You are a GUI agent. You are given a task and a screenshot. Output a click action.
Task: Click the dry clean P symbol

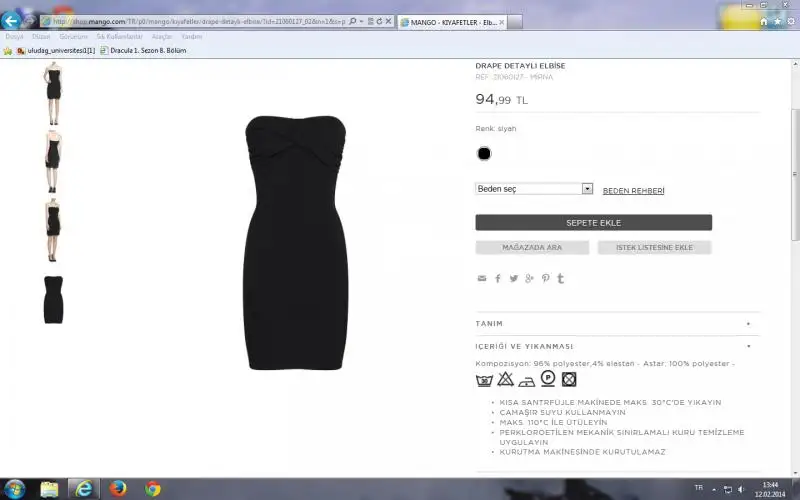tap(548, 379)
